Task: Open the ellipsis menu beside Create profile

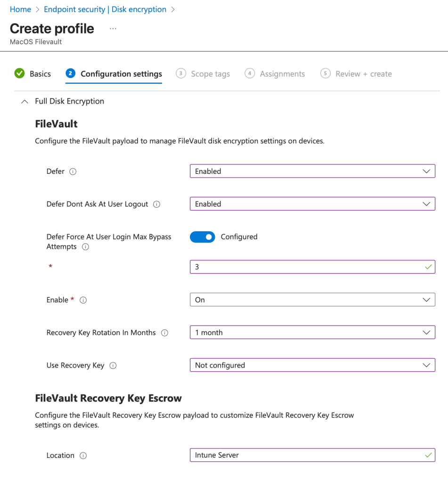Action: (x=113, y=29)
